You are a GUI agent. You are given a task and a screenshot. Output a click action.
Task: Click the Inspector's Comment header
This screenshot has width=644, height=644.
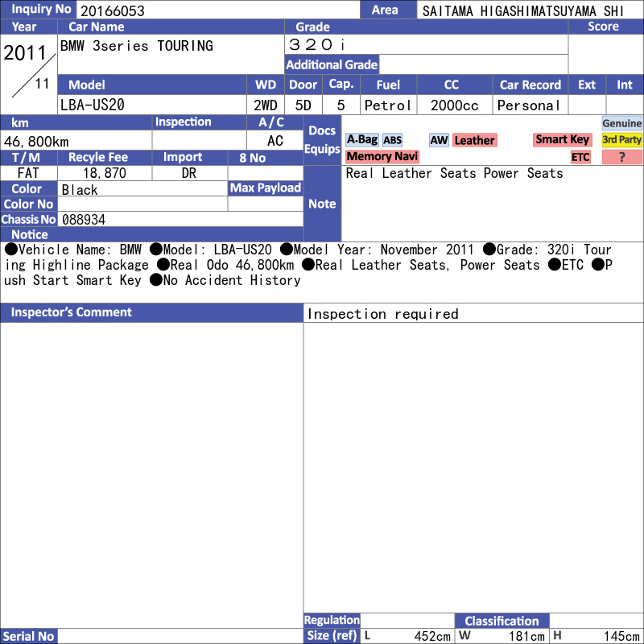click(151, 312)
